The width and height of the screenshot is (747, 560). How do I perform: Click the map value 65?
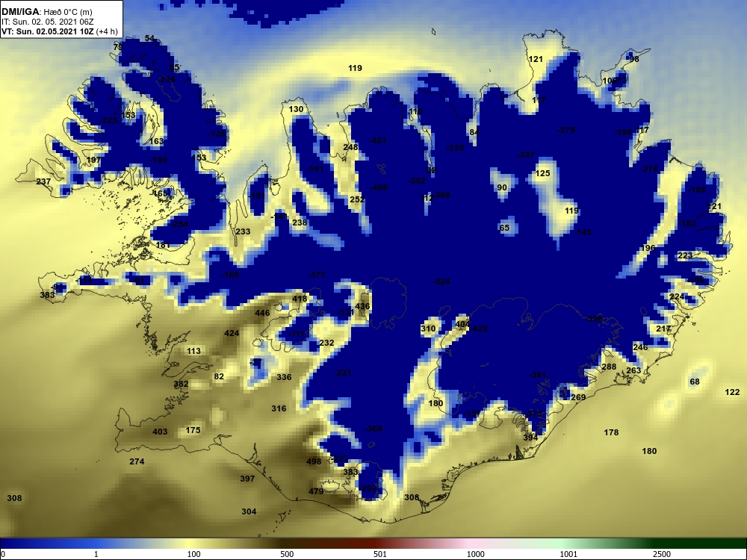click(504, 228)
